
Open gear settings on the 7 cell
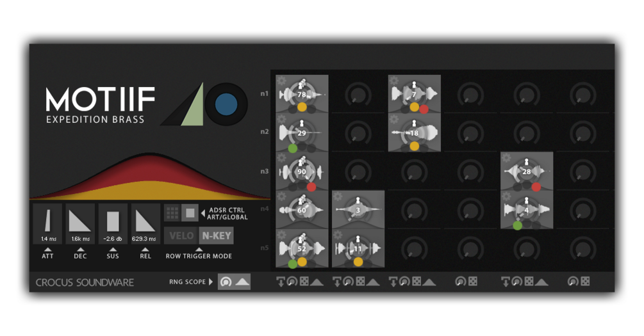pos(394,80)
